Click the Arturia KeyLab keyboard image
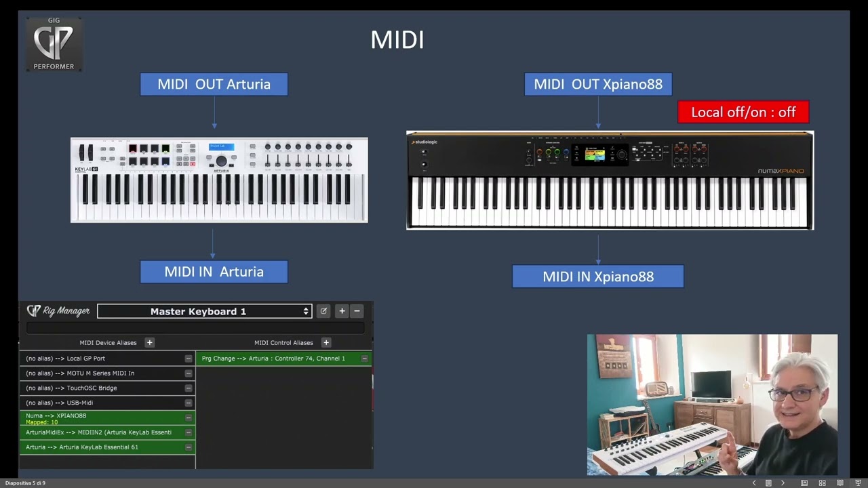Image resolution: width=868 pixels, height=488 pixels. (x=219, y=180)
